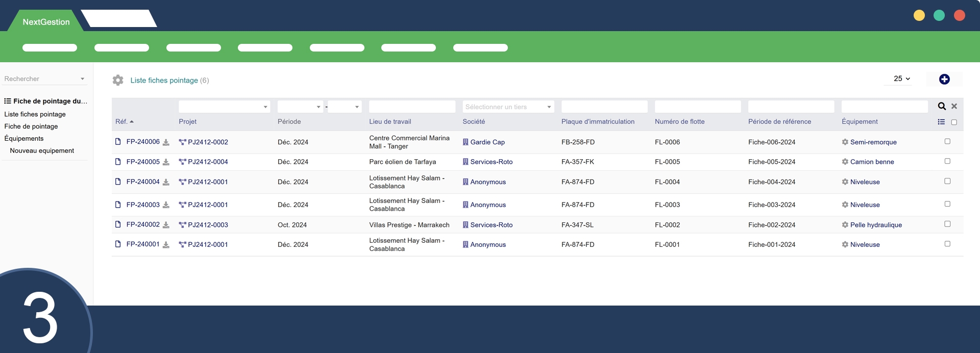Image resolution: width=980 pixels, height=353 pixels.
Task: Click the Lieu de travail filter field
Action: (412, 107)
